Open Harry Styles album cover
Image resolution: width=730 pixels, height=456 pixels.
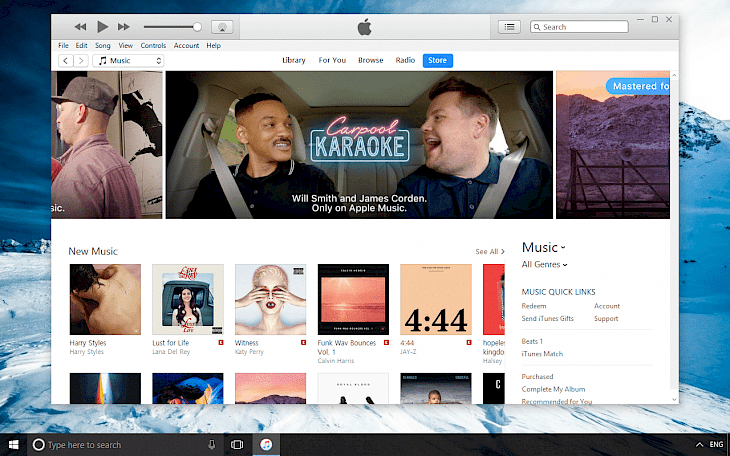105,299
